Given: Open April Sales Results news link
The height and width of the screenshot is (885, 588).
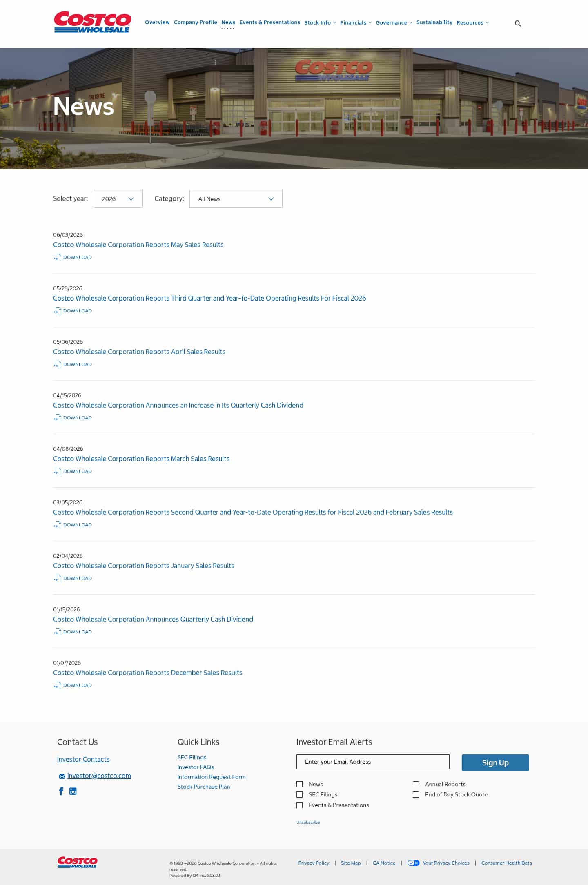Looking at the screenshot, I should [139, 352].
